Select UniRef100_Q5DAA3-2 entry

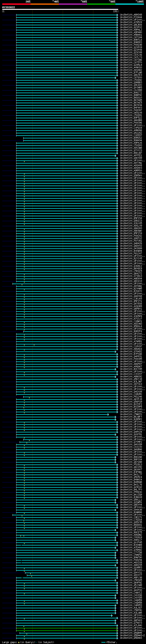tap(132, 635)
